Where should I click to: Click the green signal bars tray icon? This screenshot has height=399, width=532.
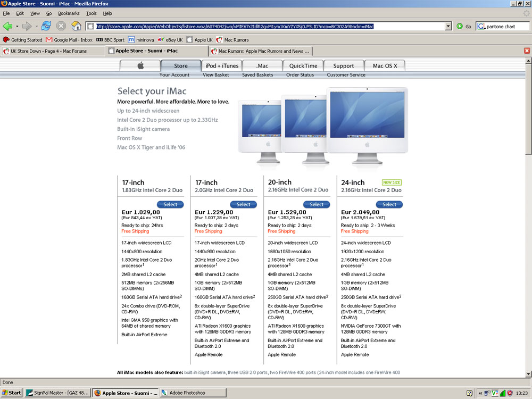tap(503, 393)
